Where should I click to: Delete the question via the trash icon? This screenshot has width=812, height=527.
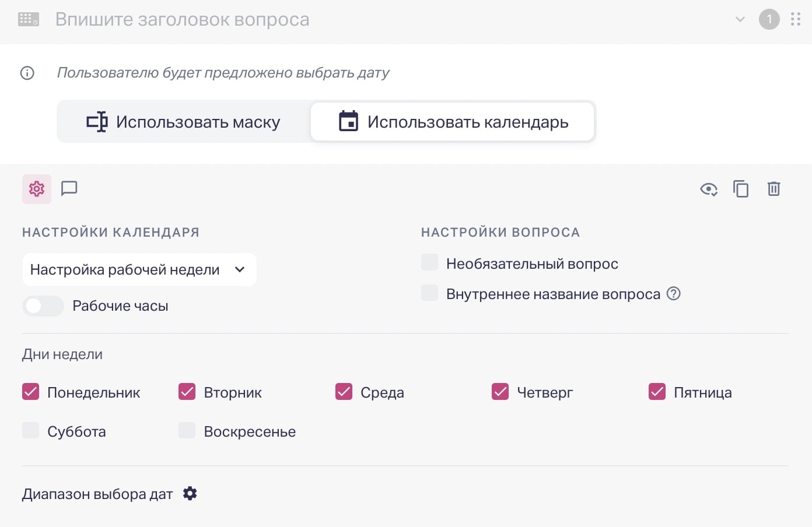pos(774,189)
